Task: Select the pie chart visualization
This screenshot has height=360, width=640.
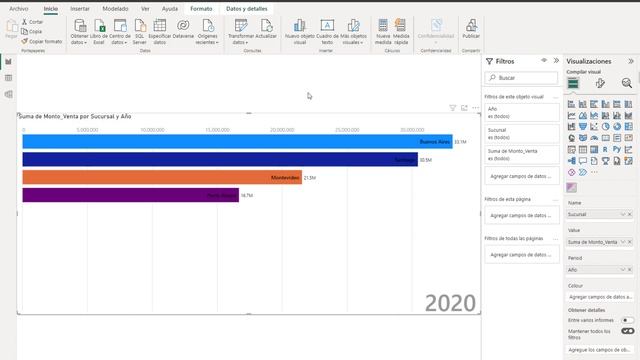Action: point(605,127)
